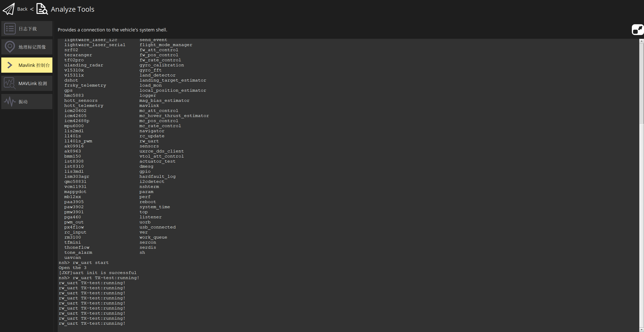Image resolution: width=644 pixels, height=332 pixels.
Task: Show the 振动 vibration page
Action: coord(23,102)
